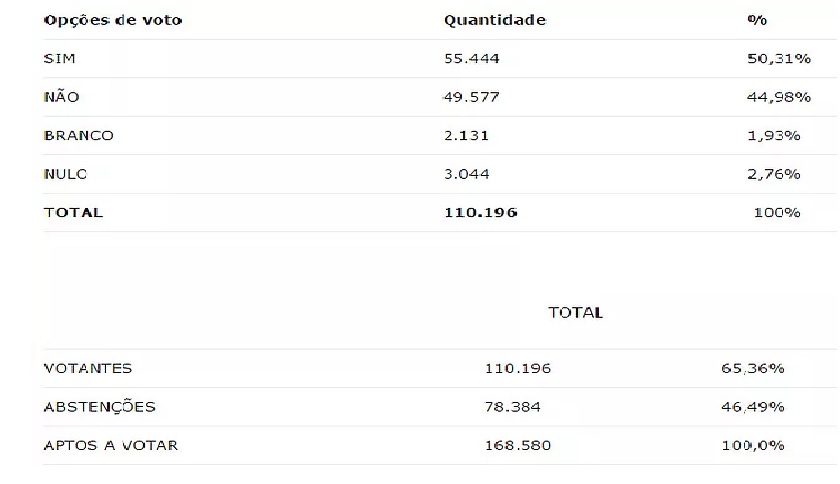
Task: Select the SIM row label
Action: 59,58
